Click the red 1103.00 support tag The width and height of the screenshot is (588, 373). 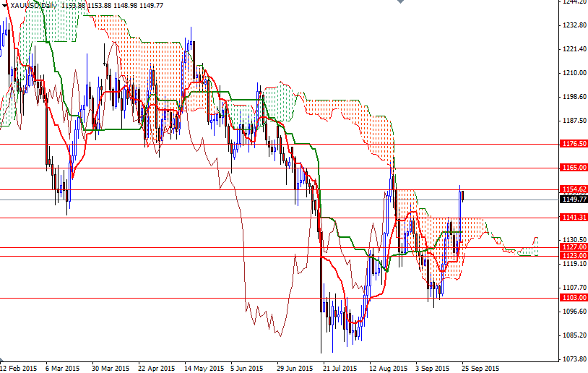pyautogui.click(x=573, y=298)
